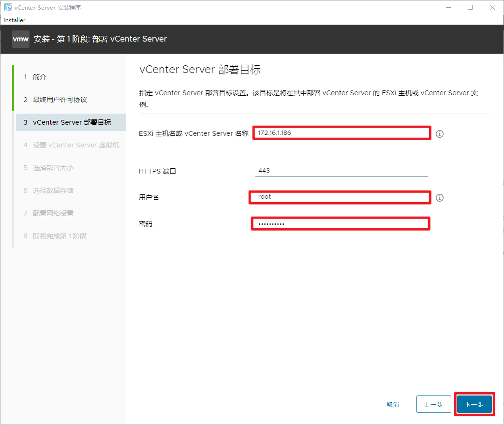Click the info icon beside the username field
Viewport: 504px width, 425px height.
pos(439,198)
